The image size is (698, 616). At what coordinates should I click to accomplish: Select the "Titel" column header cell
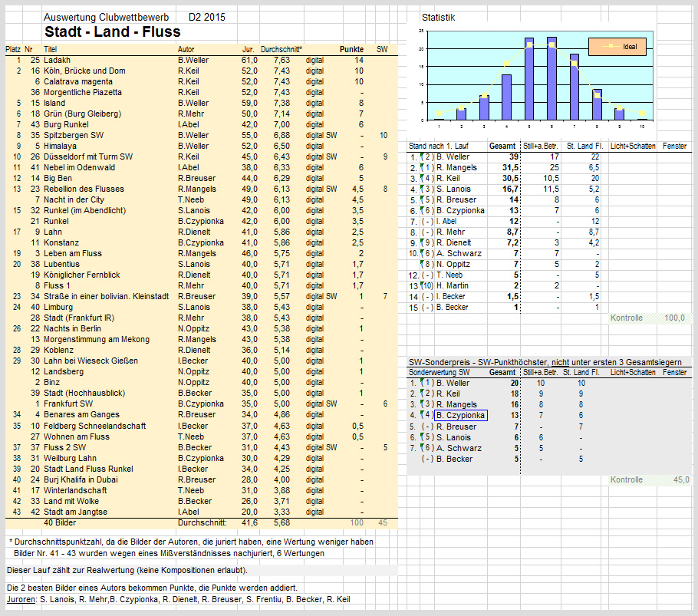click(x=51, y=49)
